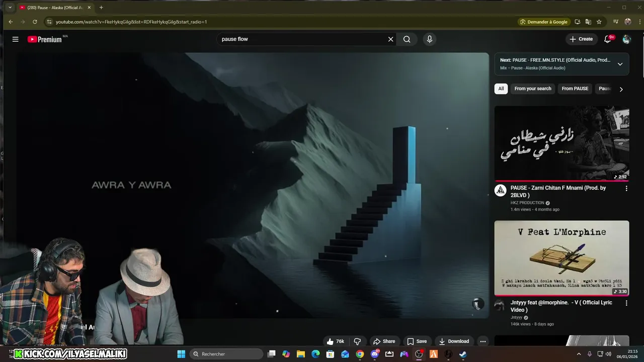Like the video with thumbs-up 76k
Screen dimensions: 644x362
335,341
